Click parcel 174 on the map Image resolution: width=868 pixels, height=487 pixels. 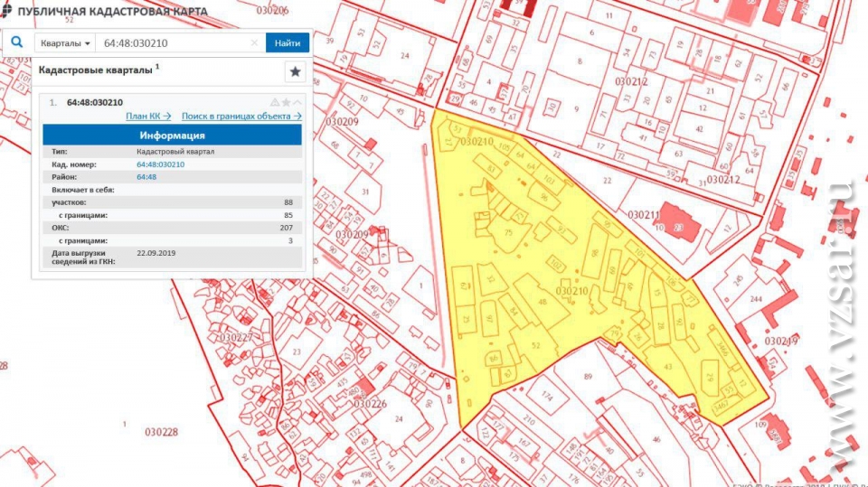tap(546, 397)
